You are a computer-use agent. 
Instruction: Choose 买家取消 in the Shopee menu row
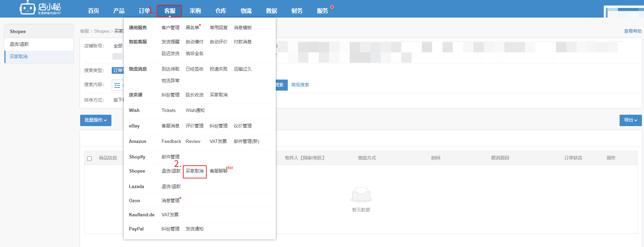pyautogui.click(x=195, y=171)
